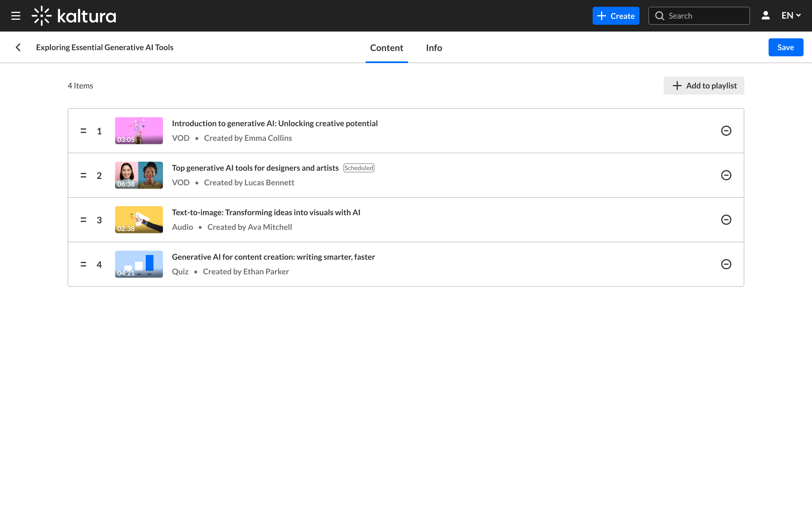Focus the Search input field

tap(705, 16)
